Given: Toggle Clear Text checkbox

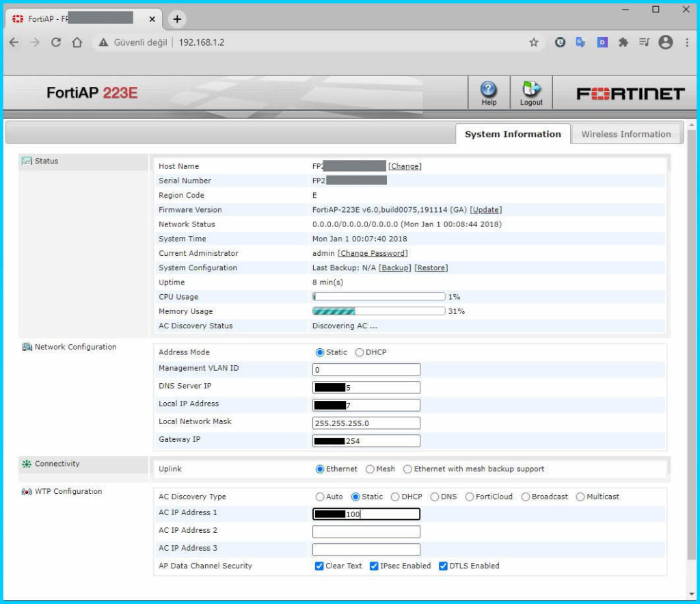Looking at the screenshot, I should tap(319, 566).
